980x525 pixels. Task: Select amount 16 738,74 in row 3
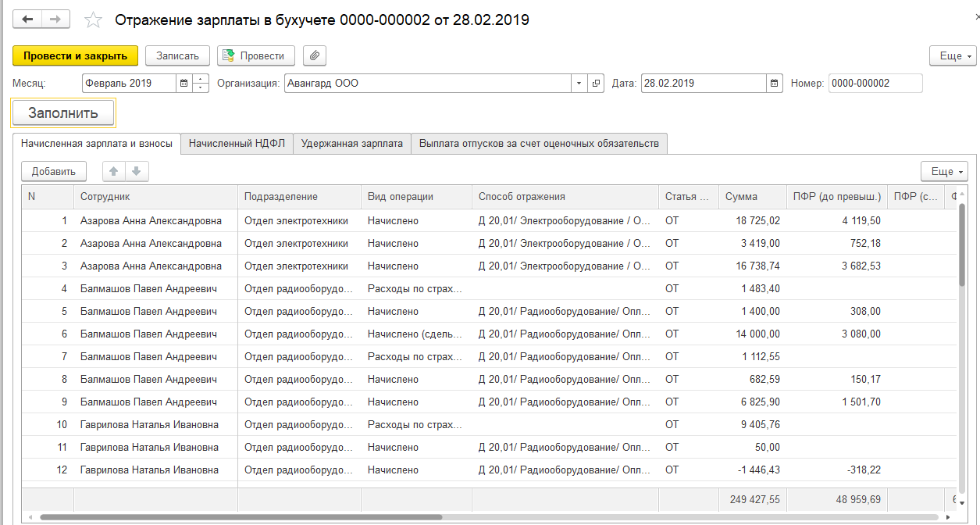pos(757,266)
